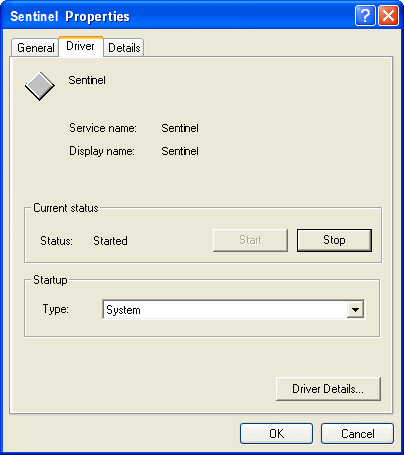Click the System startup type field
The height and width of the screenshot is (455, 404).
pyautogui.click(x=233, y=310)
